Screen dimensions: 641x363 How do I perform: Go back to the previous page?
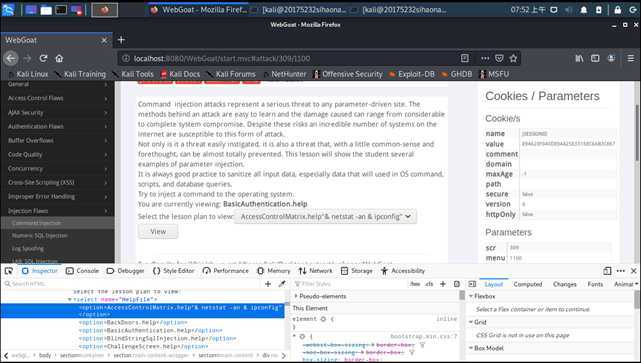tap(11, 58)
